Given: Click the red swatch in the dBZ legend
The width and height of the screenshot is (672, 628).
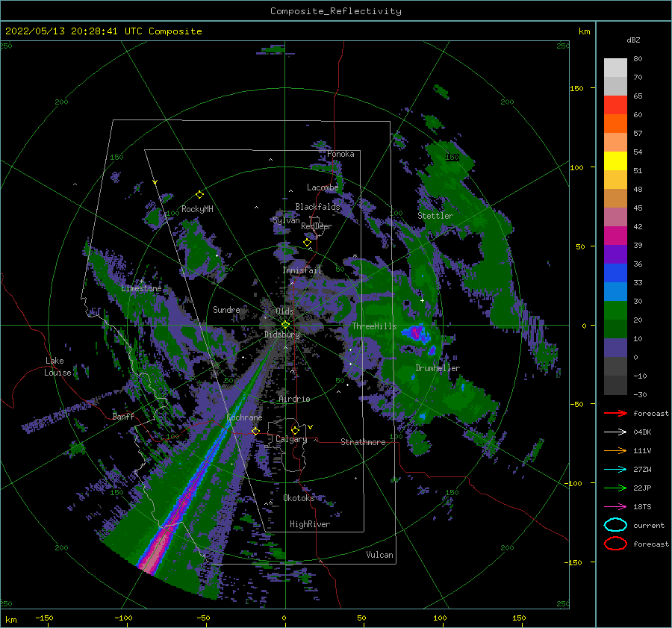Looking at the screenshot, I should click(x=615, y=105).
